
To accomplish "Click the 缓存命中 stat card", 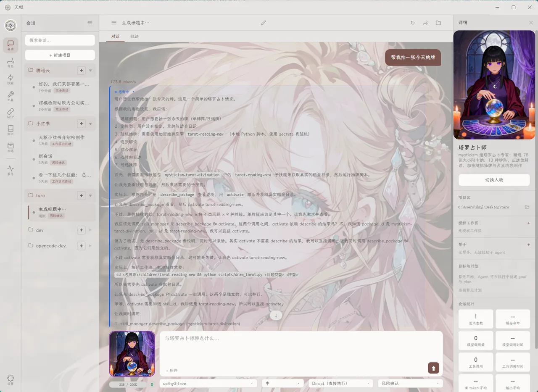I will (513, 318).
